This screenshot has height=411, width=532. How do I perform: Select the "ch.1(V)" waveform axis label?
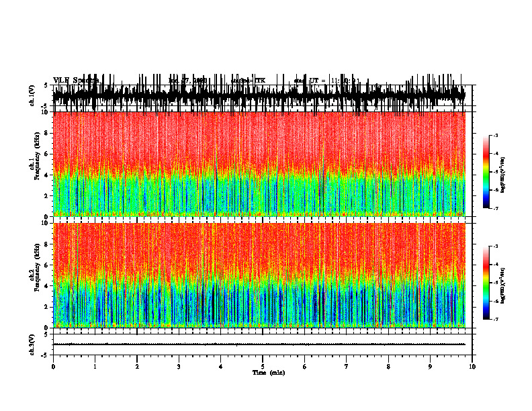coord(32,95)
